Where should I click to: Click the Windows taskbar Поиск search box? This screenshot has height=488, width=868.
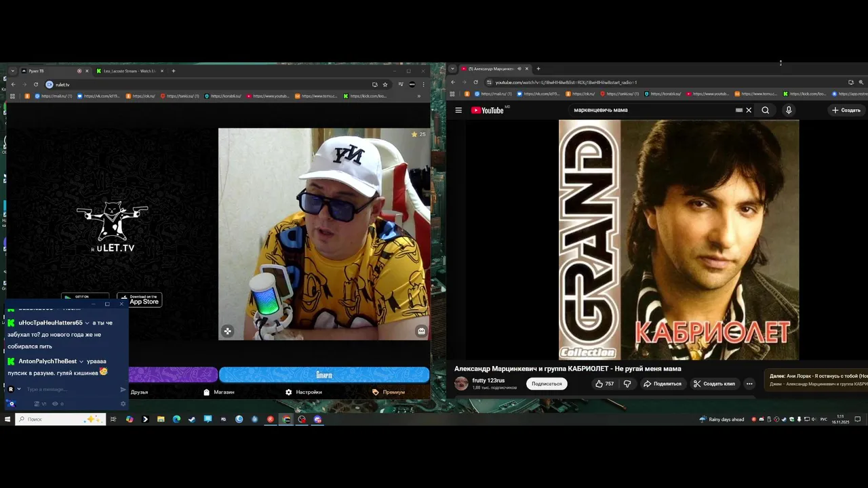[60, 420]
